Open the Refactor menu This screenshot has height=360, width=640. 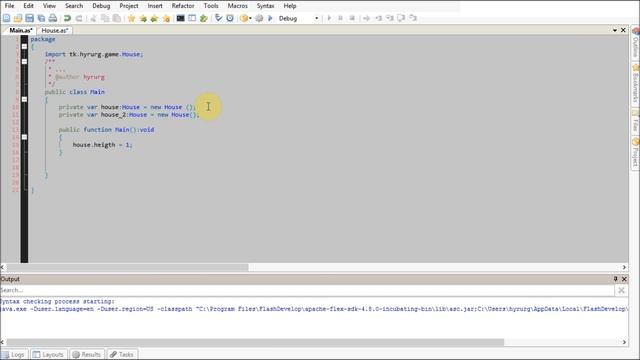(x=183, y=6)
